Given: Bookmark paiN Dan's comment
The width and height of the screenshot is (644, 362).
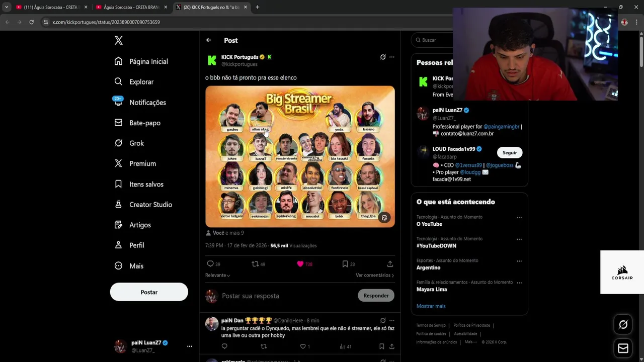Looking at the screenshot, I should click(381, 346).
